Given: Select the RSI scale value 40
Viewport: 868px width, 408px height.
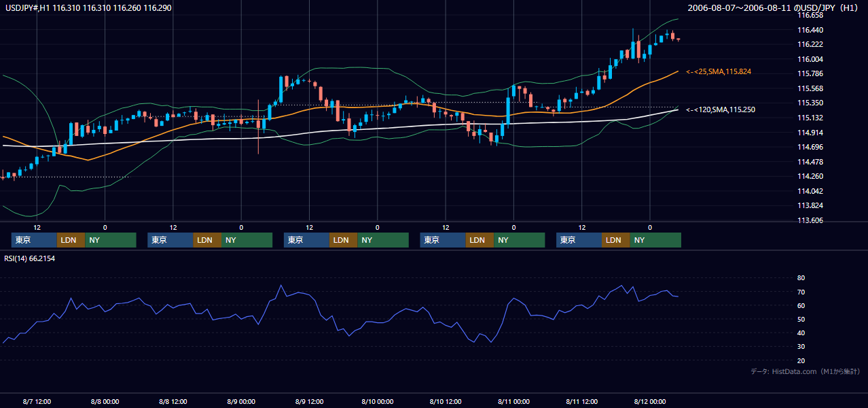Looking at the screenshot, I should [801, 333].
